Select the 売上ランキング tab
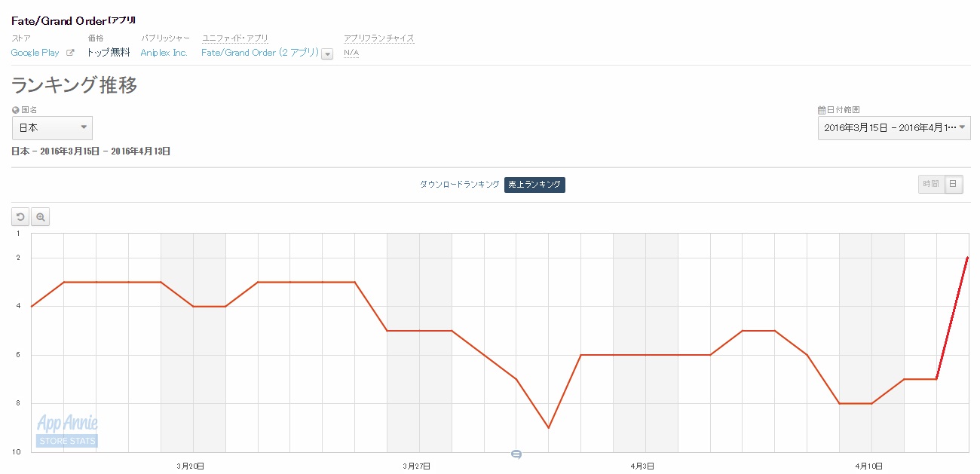The image size is (980, 474). 534,185
